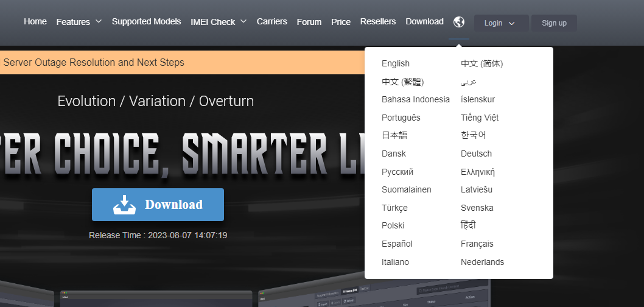
Task: Click Download in the navigation bar
Action: (424, 21)
